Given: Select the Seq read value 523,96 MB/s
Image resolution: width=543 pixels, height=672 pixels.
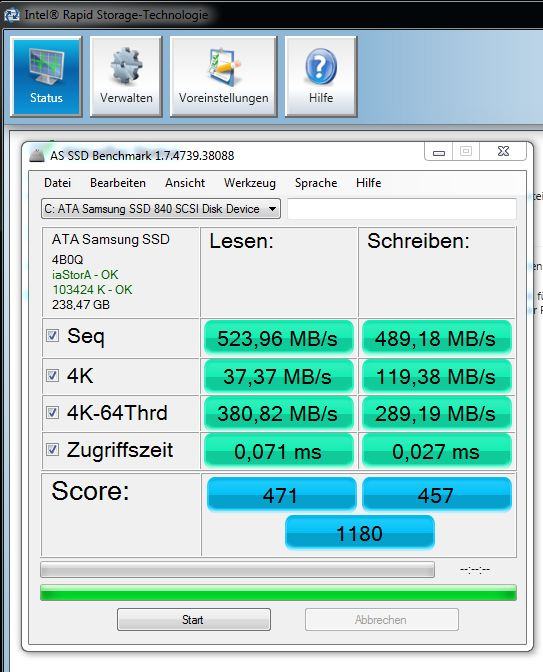Looking at the screenshot, I should (279, 338).
